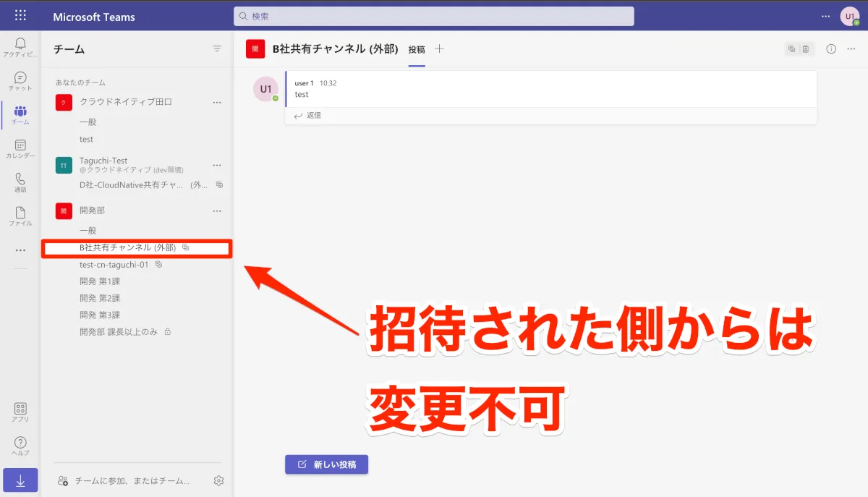Open more options for Taguchi-Test team
Screen dimensions: 868x497
[x=216, y=165]
